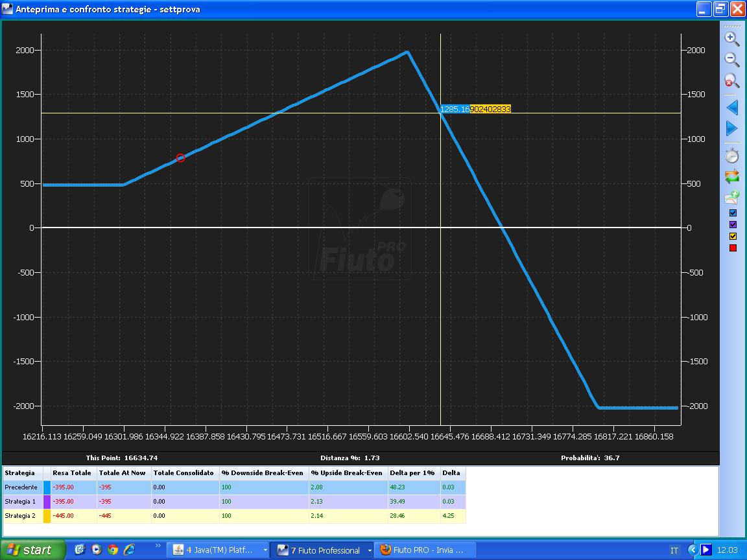
Task: Toggle the yellow strategy checkbox
Action: click(733, 236)
